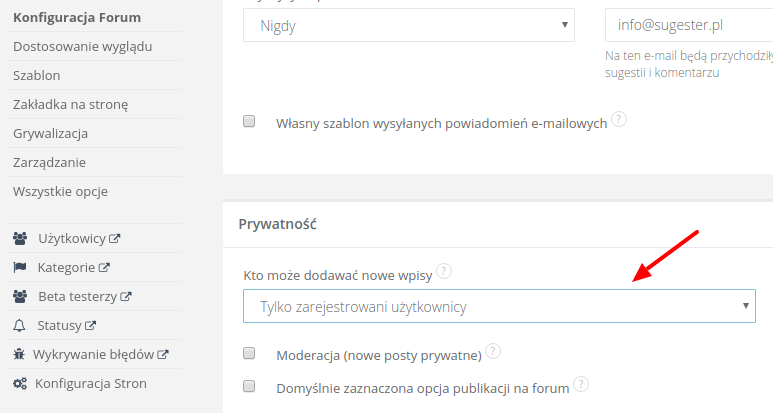773x413 pixels.
Task: Click the info@sugester.pl email field
Action: tap(688, 25)
